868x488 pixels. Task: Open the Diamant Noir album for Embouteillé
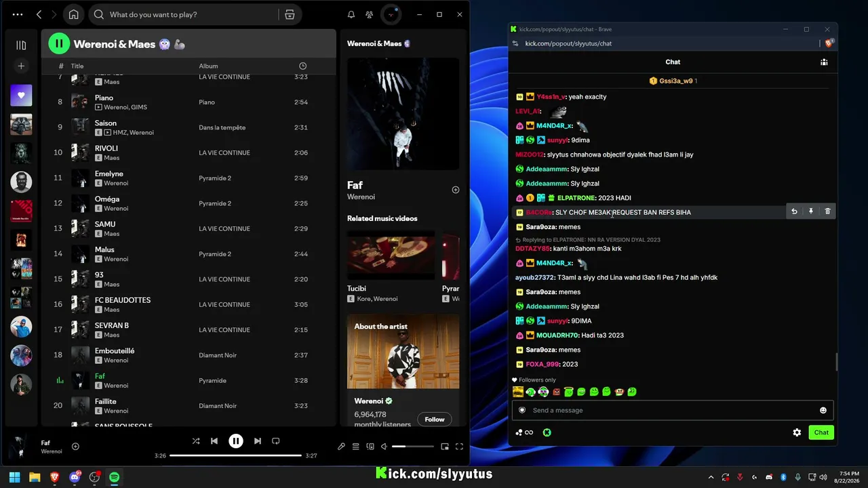(217, 355)
